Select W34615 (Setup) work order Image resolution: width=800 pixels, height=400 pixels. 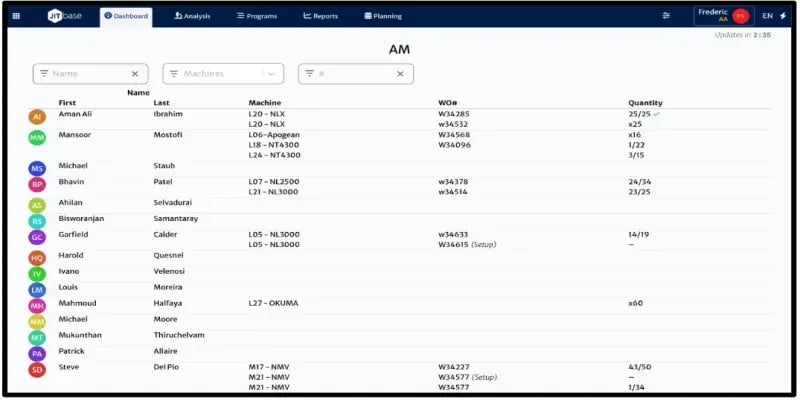click(x=467, y=245)
